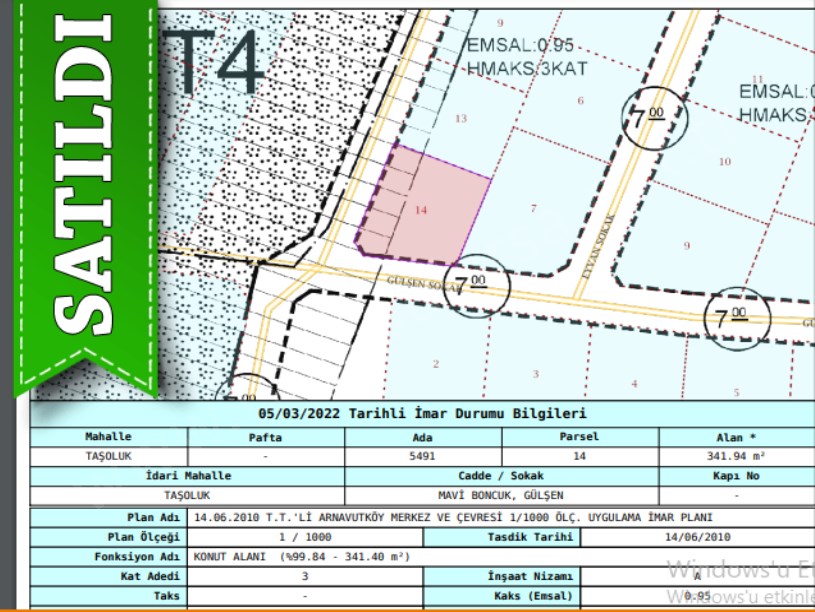Click the Eyvan Sokak street label
The width and height of the screenshot is (815, 612).
(x=599, y=238)
